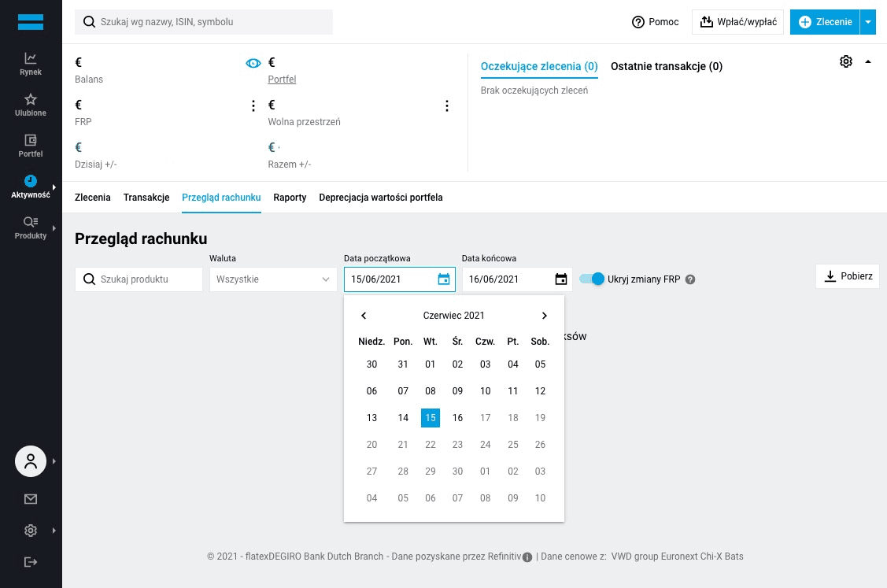Click the Pobierz download button
887x588 pixels.
848,276
